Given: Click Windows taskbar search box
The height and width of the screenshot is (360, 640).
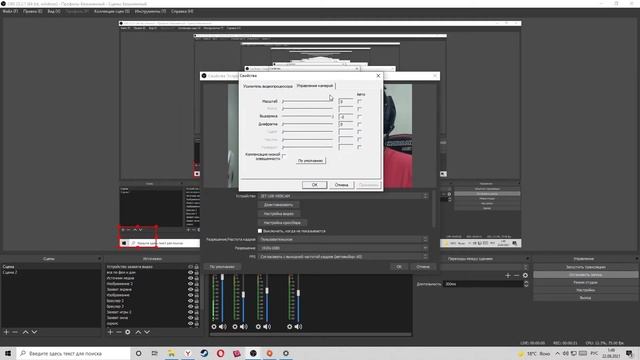Looking at the screenshot, I should pos(74,353).
